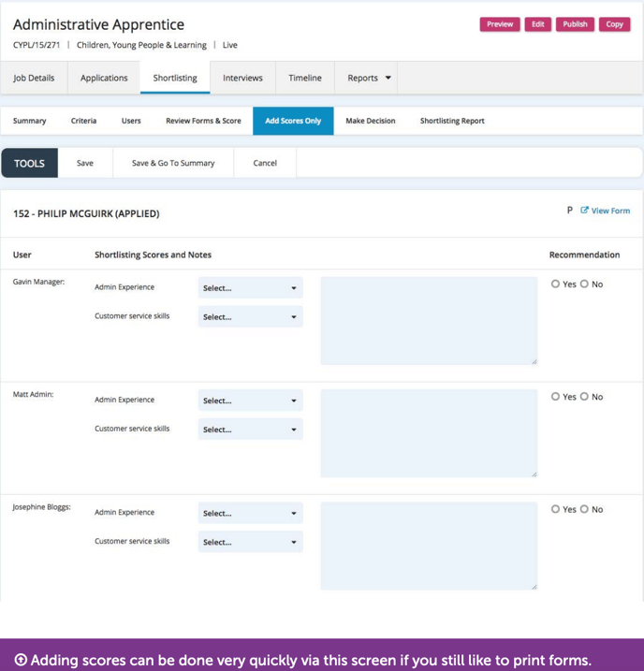Click the View Form external link icon
Screen dimensions: 644x671
pos(584,211)
